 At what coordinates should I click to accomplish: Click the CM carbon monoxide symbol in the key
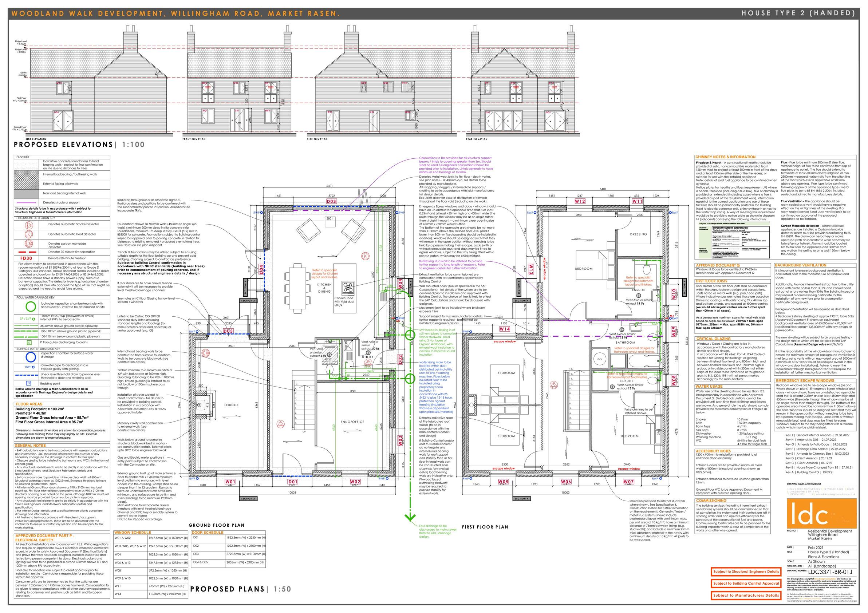pyautogui.click(x=29, y=244)
